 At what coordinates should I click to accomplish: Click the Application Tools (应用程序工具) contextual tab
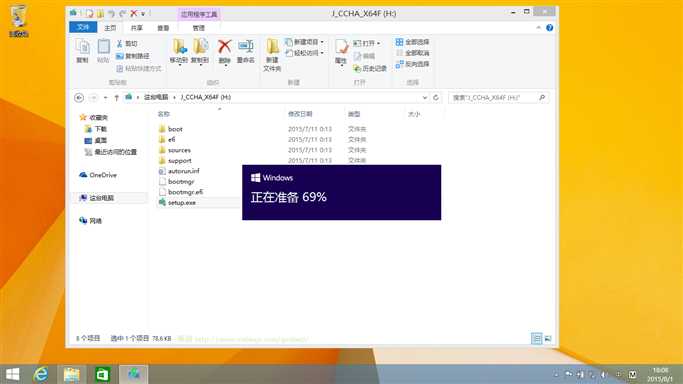tap(199, 14)
